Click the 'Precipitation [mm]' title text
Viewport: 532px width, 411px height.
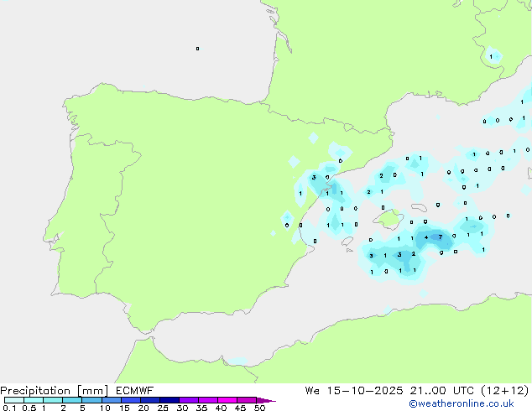(54, 391)
